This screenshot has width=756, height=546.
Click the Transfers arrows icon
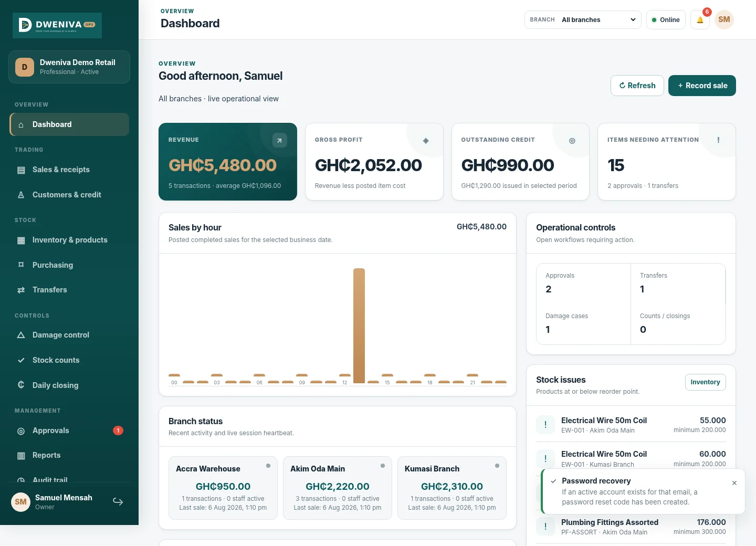21,290
